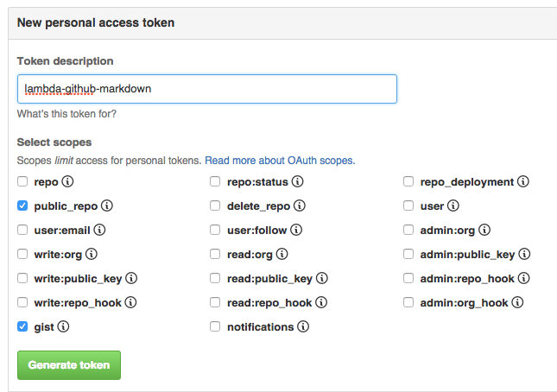Open info icon for repo_deployment scope
The image size is (557, 392).
point(523,182)
